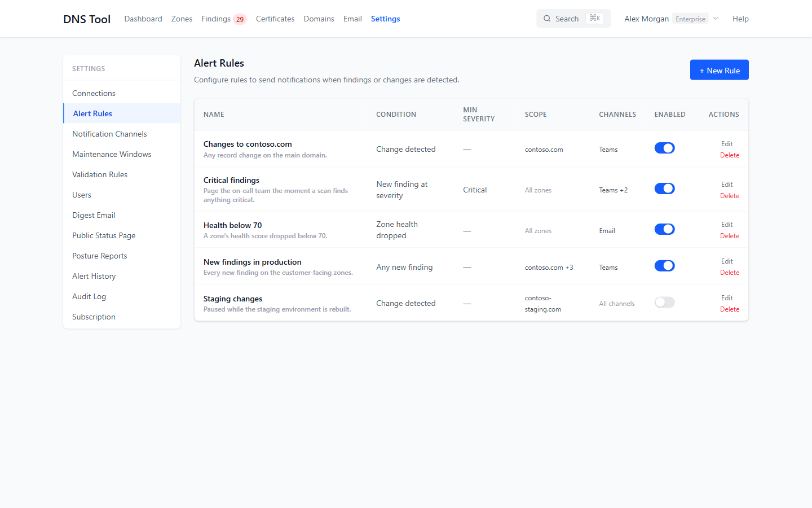Open the Dashboard nav tab
This screenshot has width=812, height=508.
tap(143, 19)
